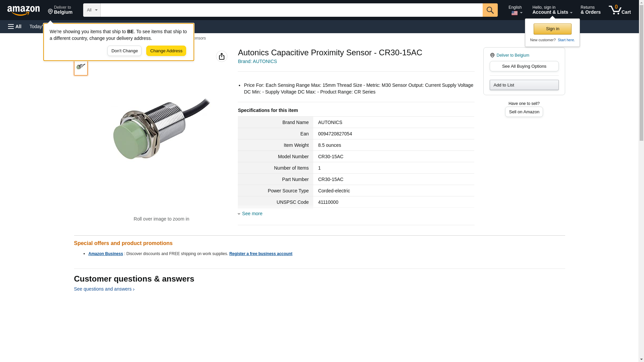Click Change Address button
Image resolution: width=644 pixels, height=362 pixels.
(x=166, y=51)
